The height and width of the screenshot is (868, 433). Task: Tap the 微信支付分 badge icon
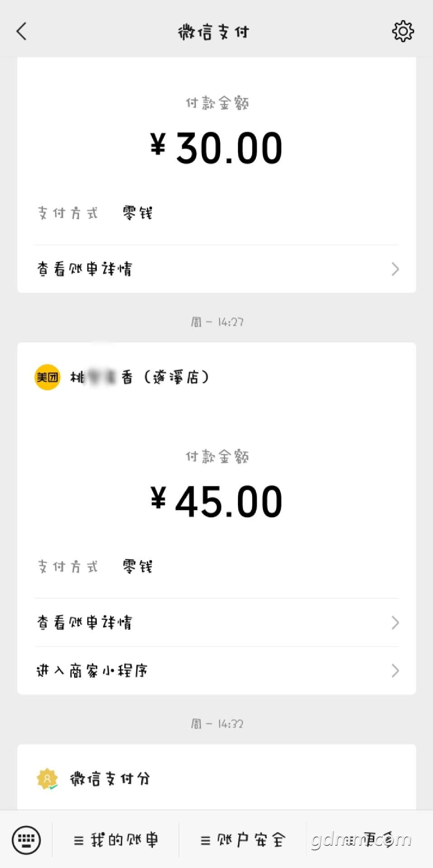click(x=48, y=779)
